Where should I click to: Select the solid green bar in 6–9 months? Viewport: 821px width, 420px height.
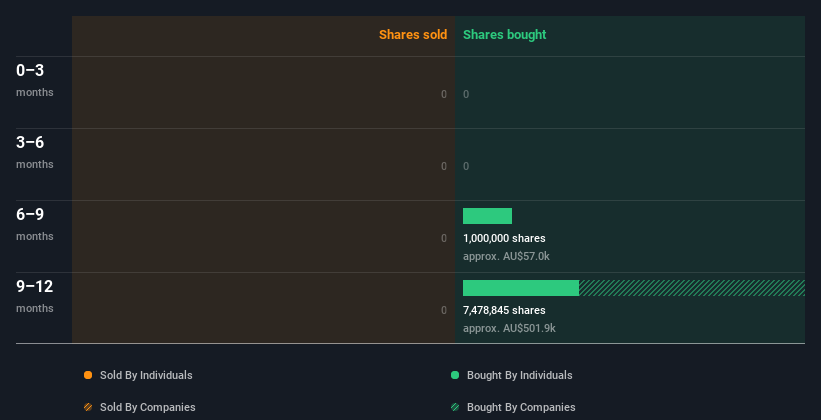(487, 216)
